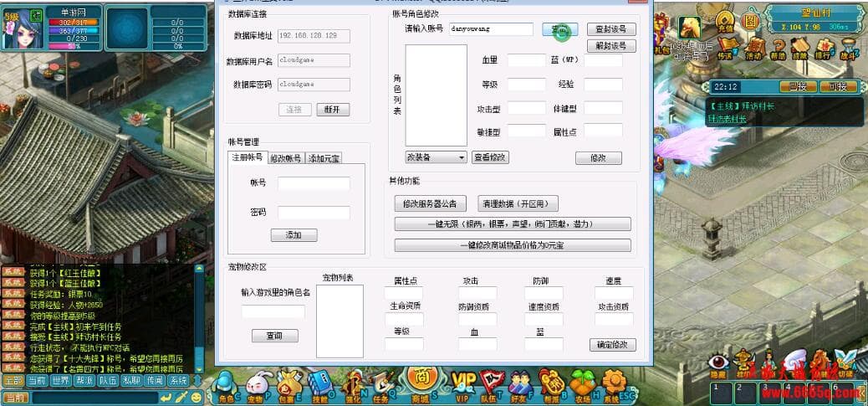Open the 好友 friends icon
868x406 pixels.
point(520,385)
